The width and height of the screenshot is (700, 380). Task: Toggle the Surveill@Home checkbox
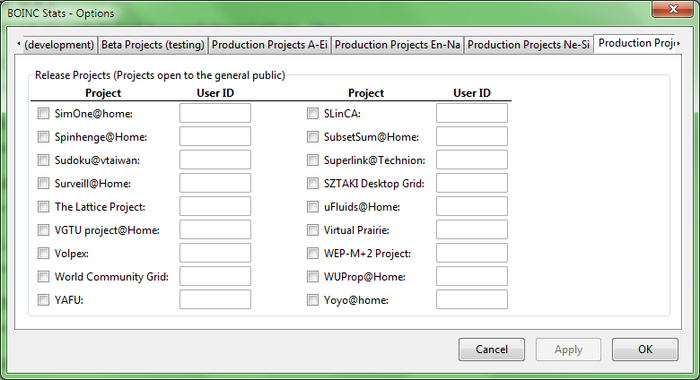43,183
